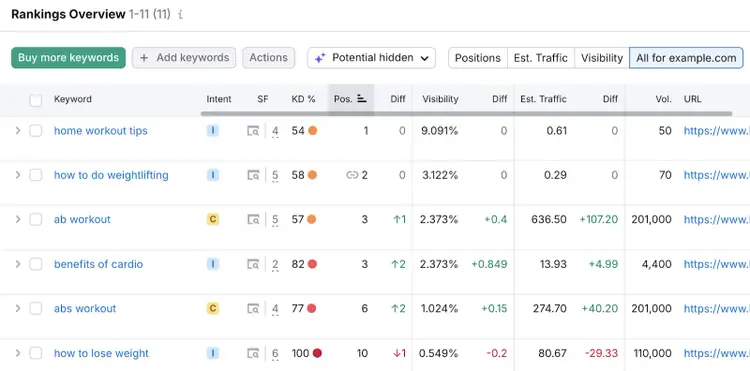This screenshot has width=750, height=371.
Task: Click the Commercial intent badge for abs workout
Action: click(x=213, y=308)
